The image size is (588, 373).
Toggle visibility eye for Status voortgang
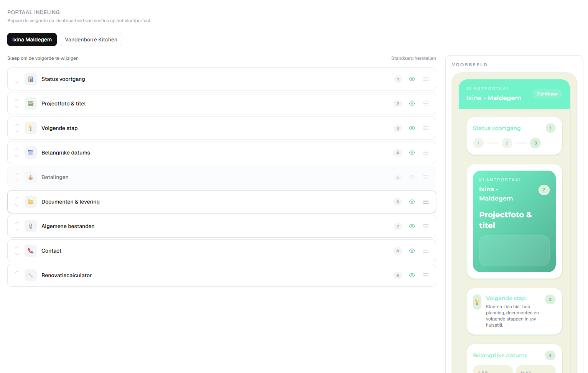point(412,79)
